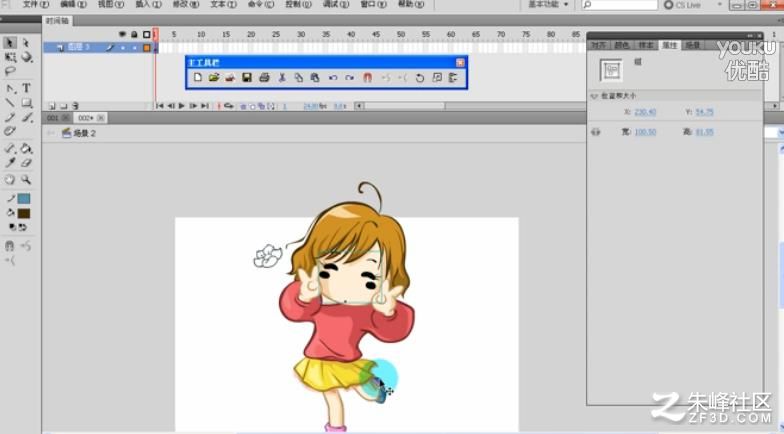Open the 编辑 (E) menu

click(73, 4)
